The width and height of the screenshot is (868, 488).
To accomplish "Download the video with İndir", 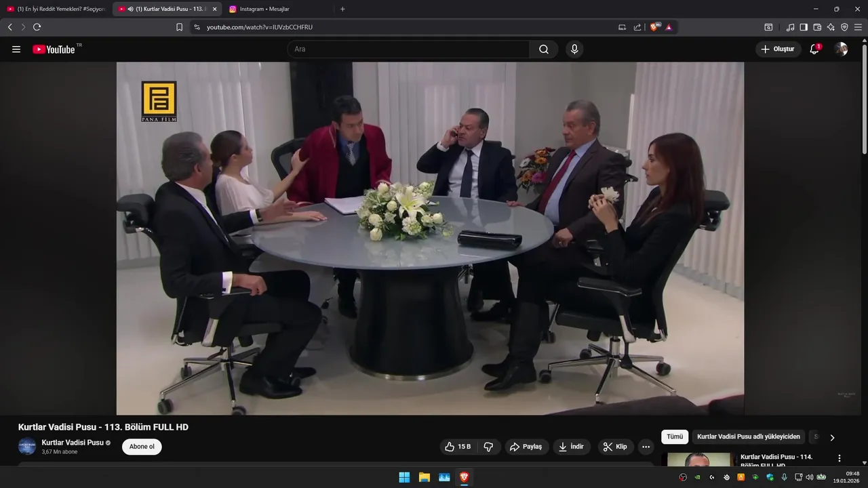I will pyautogui.click(x=571, y=447).
